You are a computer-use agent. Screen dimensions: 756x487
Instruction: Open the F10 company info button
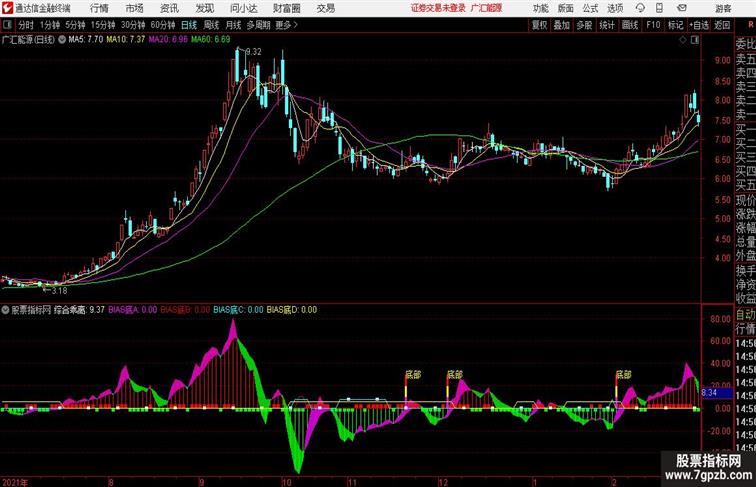point(653,25)
